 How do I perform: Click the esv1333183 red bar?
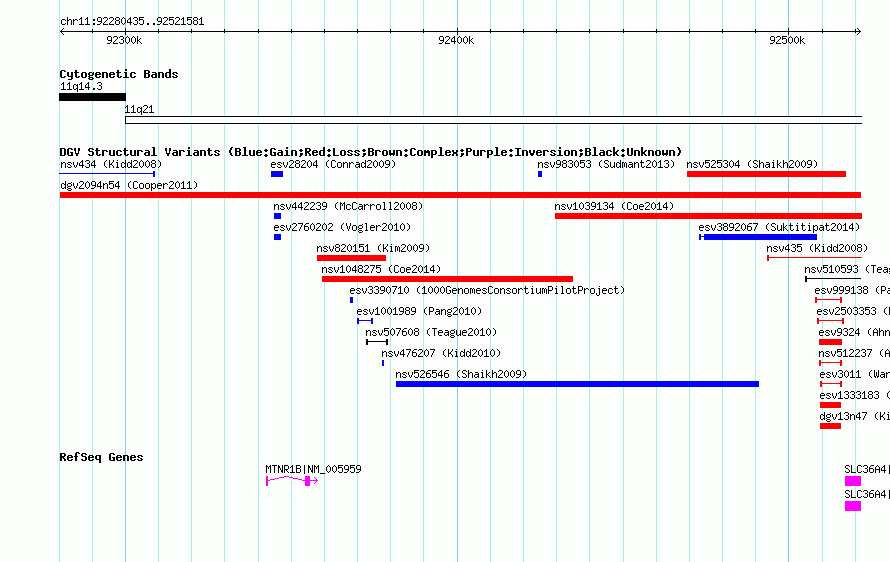tap(830, 405)
